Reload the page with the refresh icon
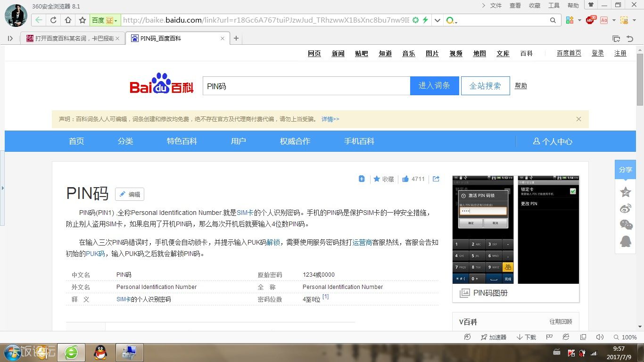This screenshot has width=644, height=362. (x=53, y=20)
